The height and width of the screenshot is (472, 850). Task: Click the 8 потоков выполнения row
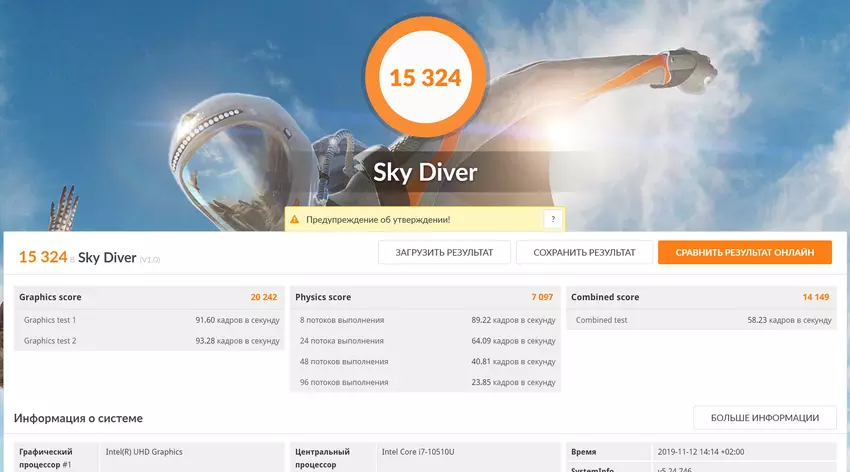pyautogui.click(x=425, y=320)
